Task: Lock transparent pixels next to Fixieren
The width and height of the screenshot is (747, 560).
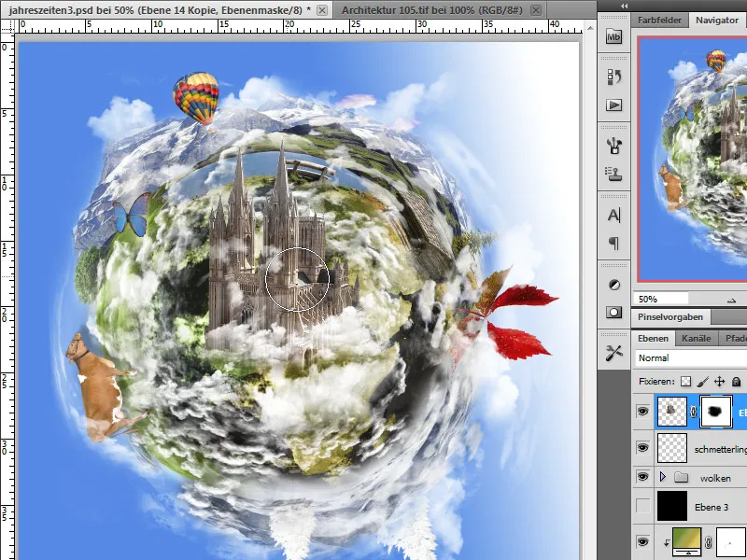Action: 685,382
